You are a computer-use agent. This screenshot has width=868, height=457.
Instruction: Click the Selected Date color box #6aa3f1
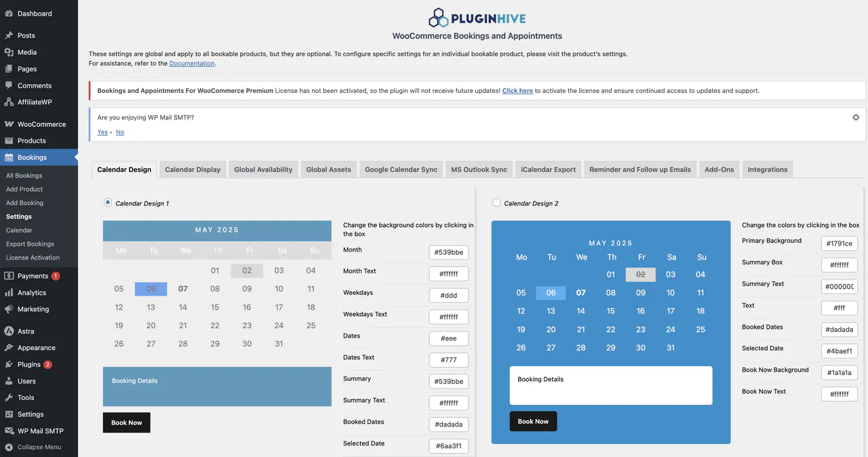[448, 446]
